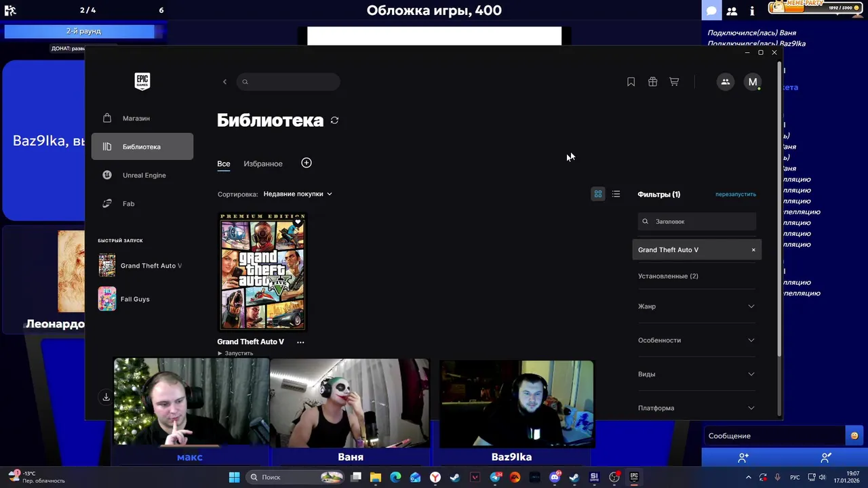
Task: Refresh the library with the sync icon
Action: [334, 121]
